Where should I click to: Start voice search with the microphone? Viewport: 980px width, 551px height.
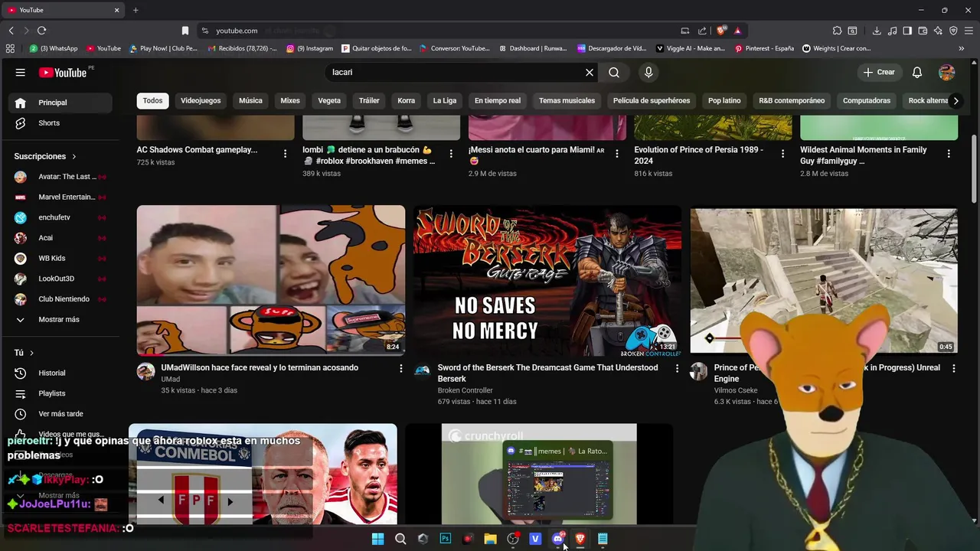click(648, 72)
